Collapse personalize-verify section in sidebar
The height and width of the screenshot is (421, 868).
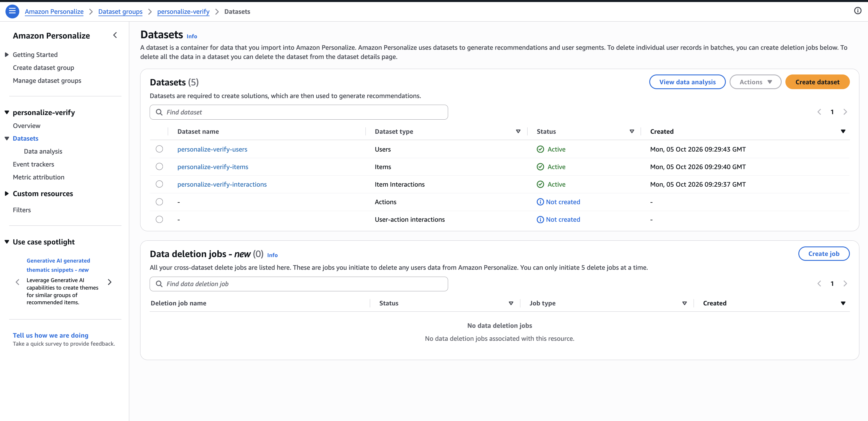tap(7, 112)
